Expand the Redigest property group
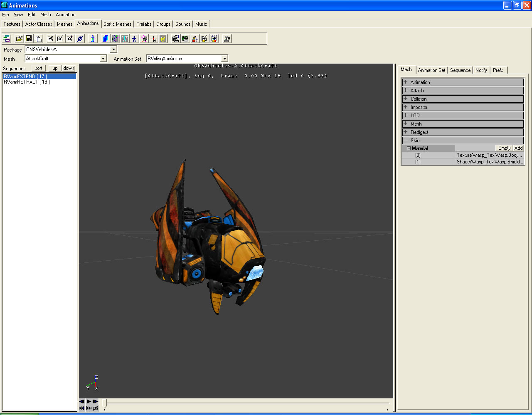Screen dimensions: 532x415 tap(405, 132)
